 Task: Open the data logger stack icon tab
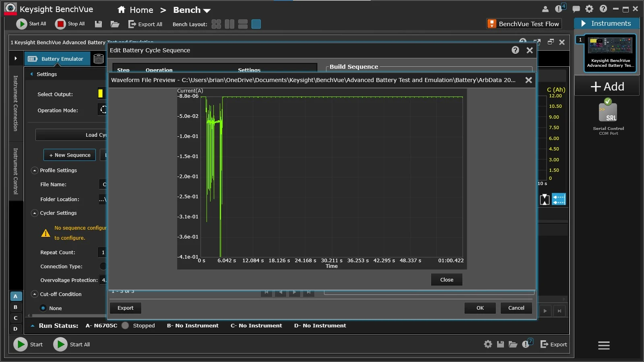(99, 59)
